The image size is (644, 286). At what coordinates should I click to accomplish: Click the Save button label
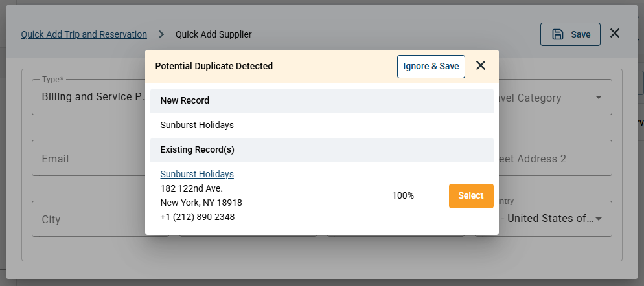(x=581, y=34)
